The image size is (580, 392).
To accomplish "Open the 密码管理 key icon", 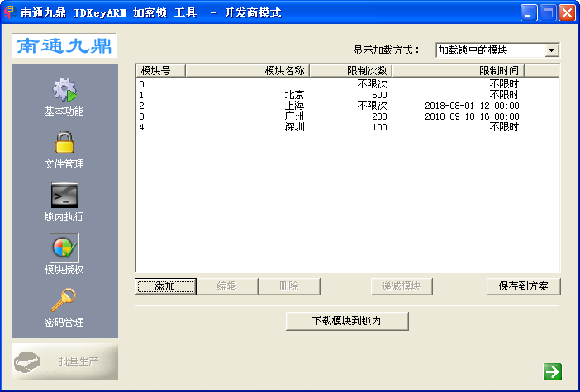I will click(64, 300).
